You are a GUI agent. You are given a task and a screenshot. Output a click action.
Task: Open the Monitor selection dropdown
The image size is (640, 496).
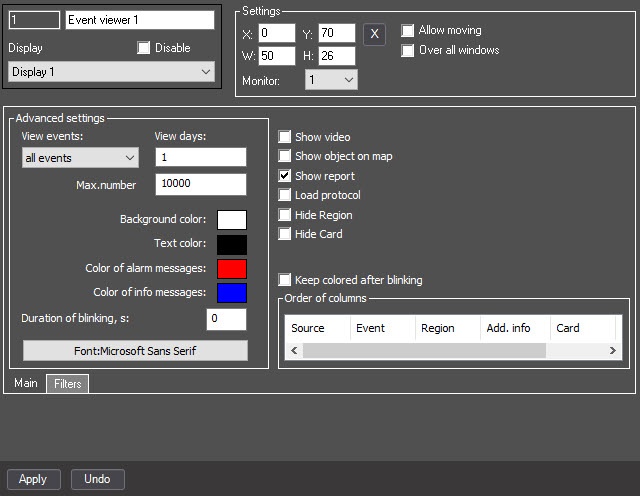click(x=332, y=79)
